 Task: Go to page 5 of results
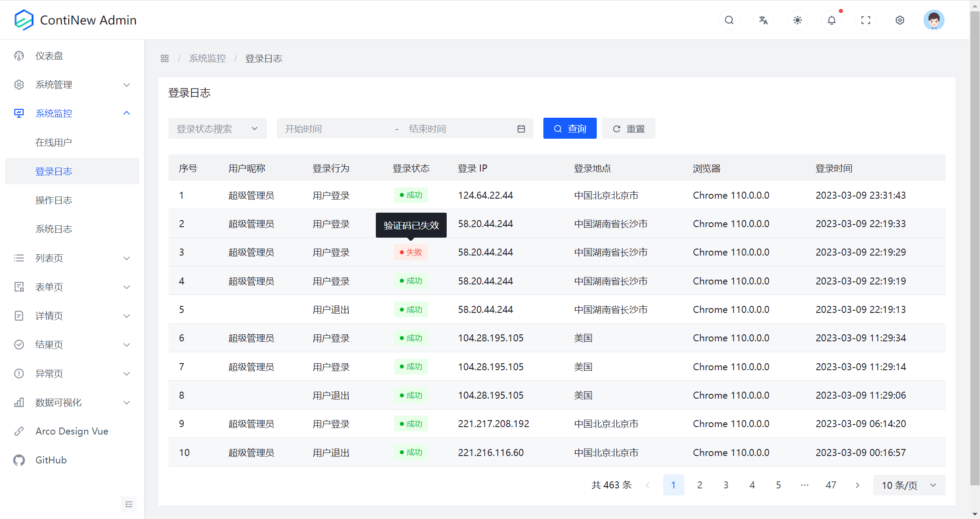click(x=778, y=485)
